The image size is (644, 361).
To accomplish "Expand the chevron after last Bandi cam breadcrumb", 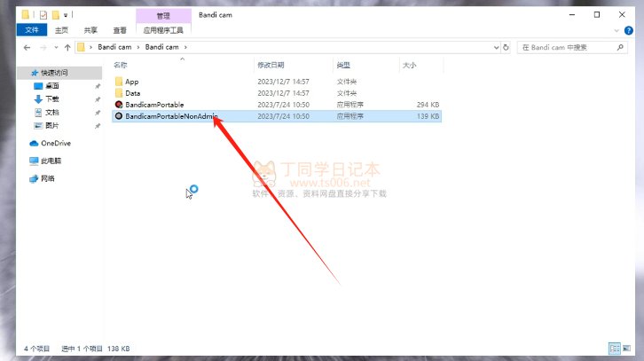I will (x=185, y=47).
